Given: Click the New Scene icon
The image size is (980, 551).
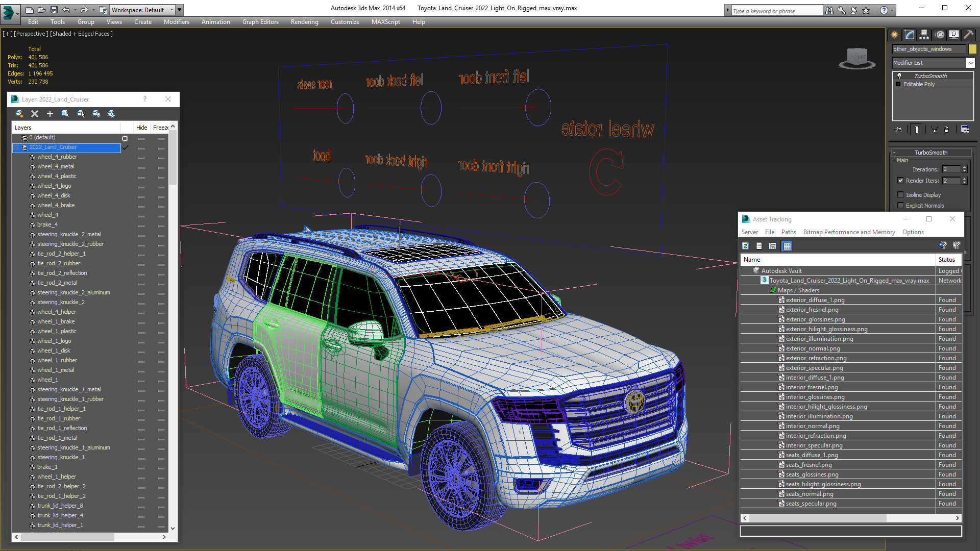Looking at the screenshot, I should click(29, 10).
